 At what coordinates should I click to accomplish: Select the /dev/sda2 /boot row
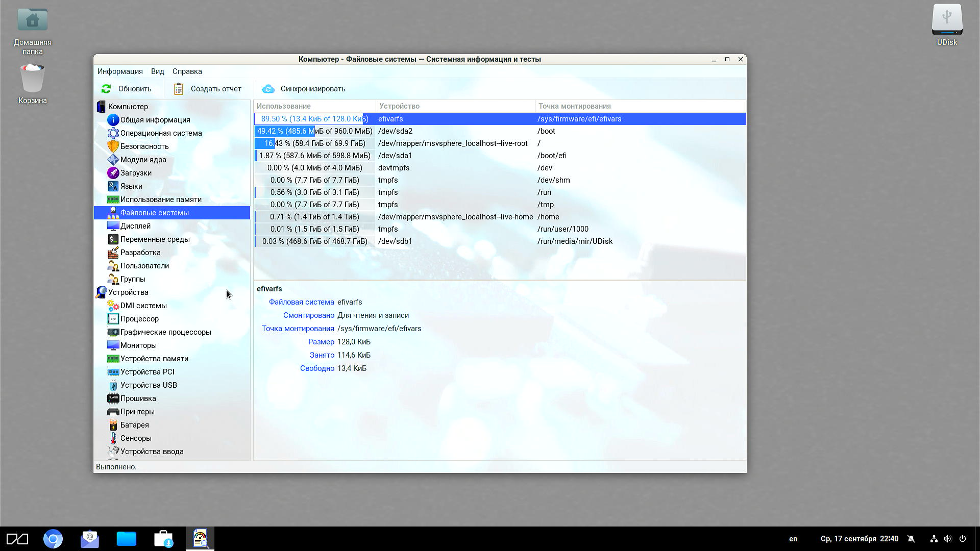395,131
